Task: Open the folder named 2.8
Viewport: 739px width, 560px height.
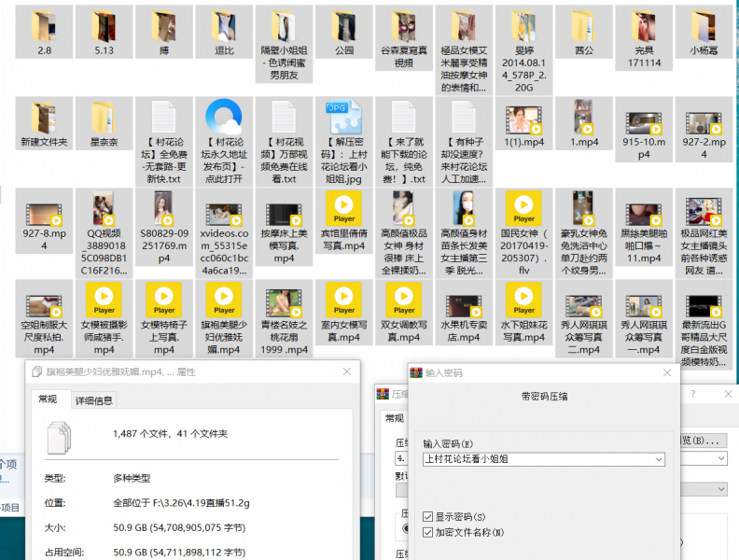Action: [44, 28]
